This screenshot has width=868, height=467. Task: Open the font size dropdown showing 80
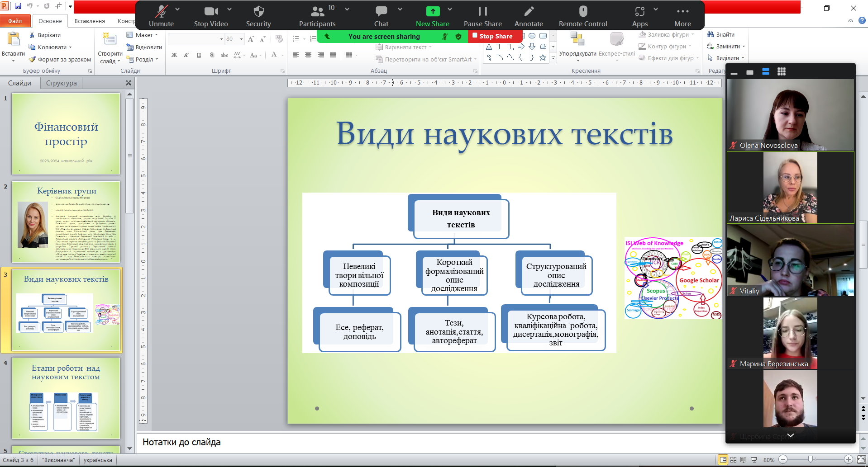pos(241,39)
